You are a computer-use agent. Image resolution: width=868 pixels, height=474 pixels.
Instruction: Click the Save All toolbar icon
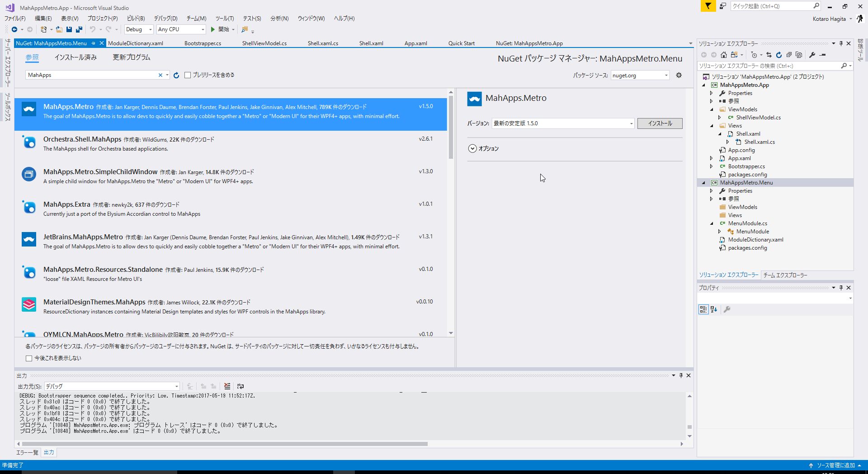pos(79,29)
